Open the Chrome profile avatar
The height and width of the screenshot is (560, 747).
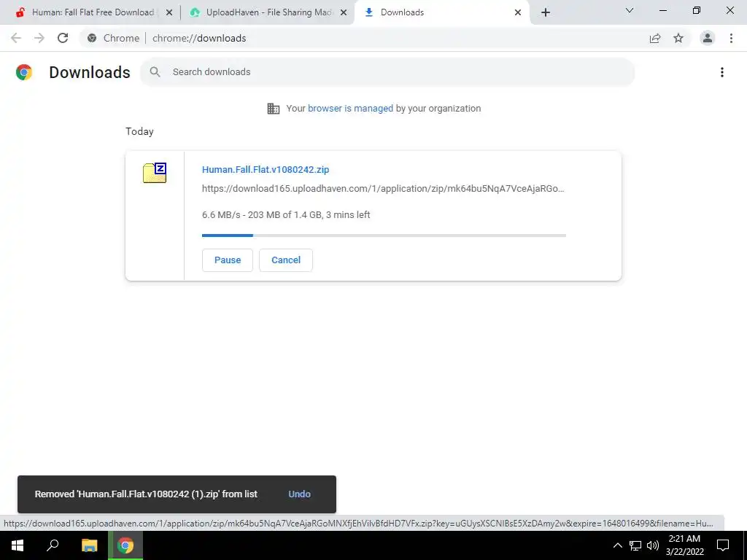[708, 38]
